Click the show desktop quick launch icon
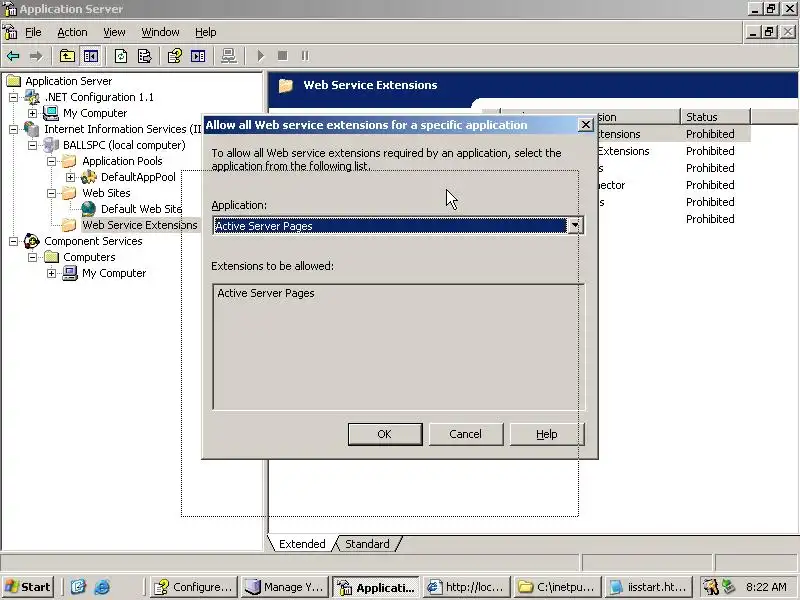This screenshot has height=600, width=800. tap(78, 587)
